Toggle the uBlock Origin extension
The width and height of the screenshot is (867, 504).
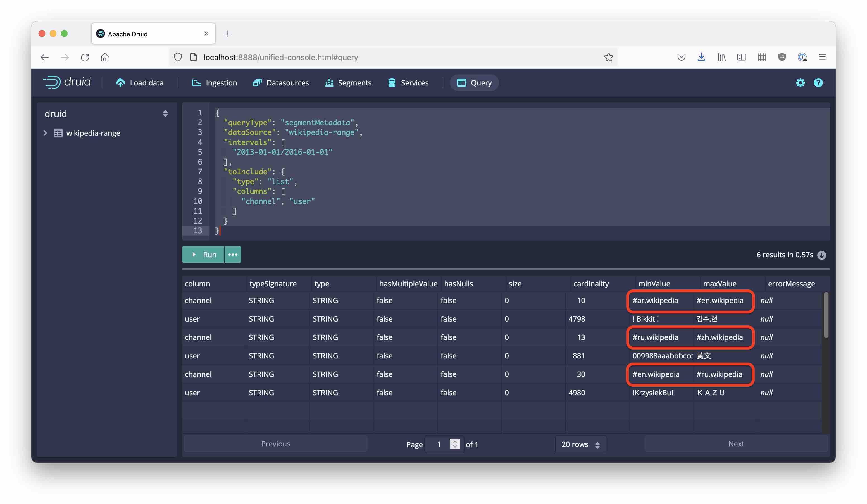[782, 57]
